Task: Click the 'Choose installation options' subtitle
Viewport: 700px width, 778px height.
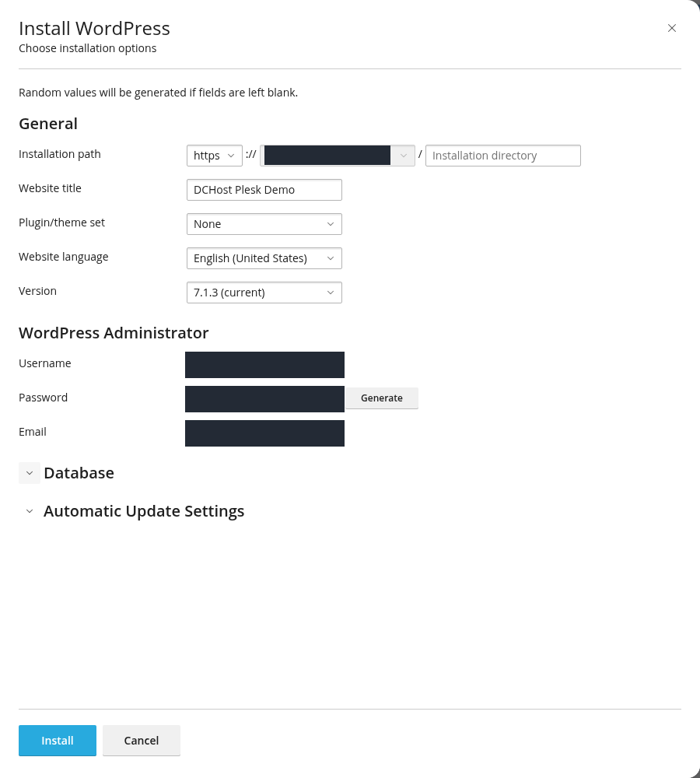Action: tap(88, 48)
